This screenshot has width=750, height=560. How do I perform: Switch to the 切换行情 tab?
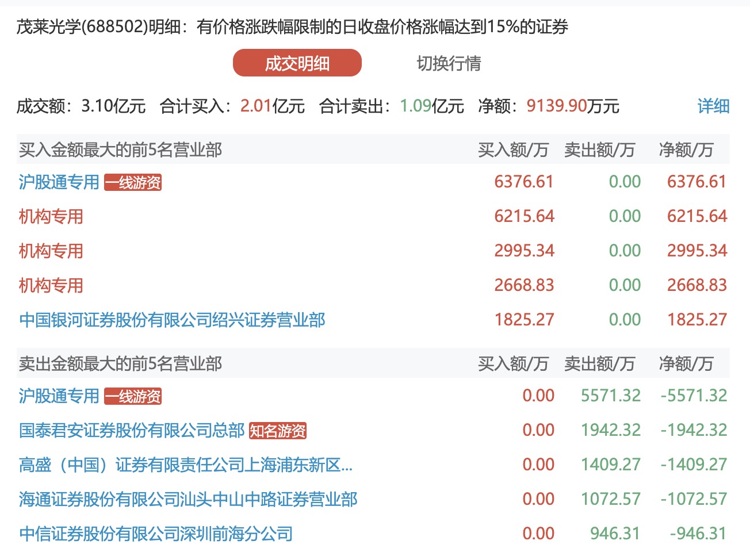[x=449, y=63]
